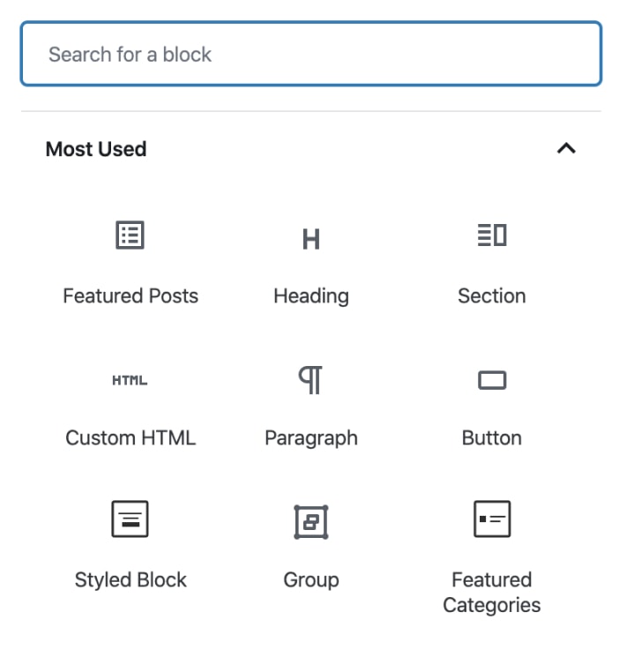
Task: Click the Heading text label
Action: point(311,296)
